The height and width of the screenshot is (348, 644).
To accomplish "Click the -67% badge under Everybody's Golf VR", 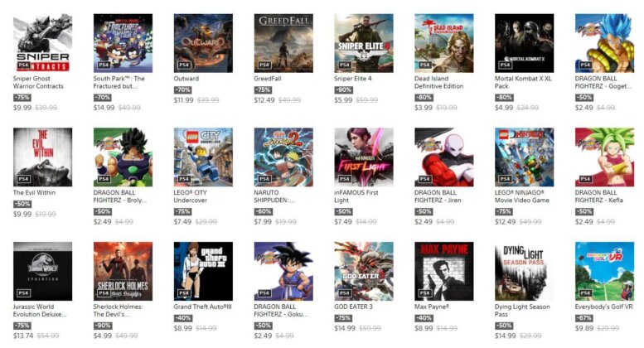I will coord(584,318).
